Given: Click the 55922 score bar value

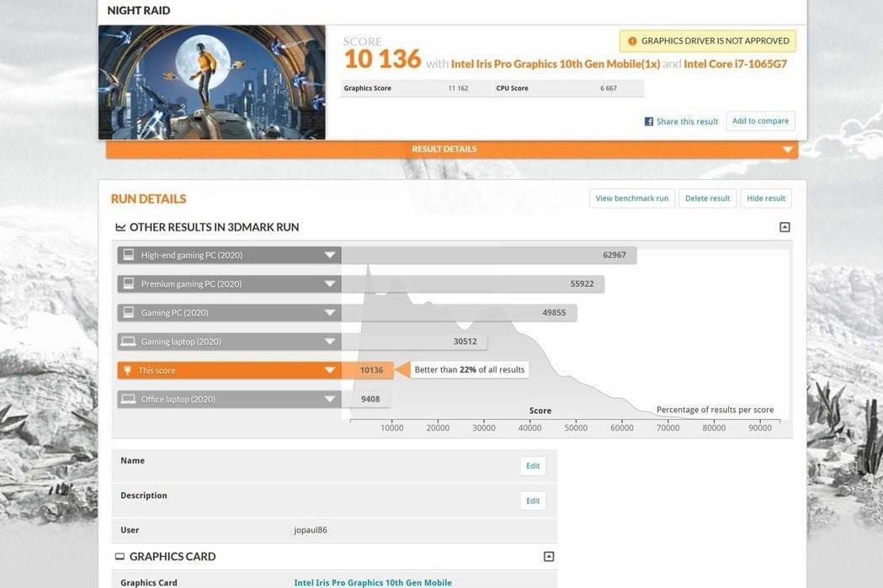Looking at the screenshot, I should click(582, 283).
